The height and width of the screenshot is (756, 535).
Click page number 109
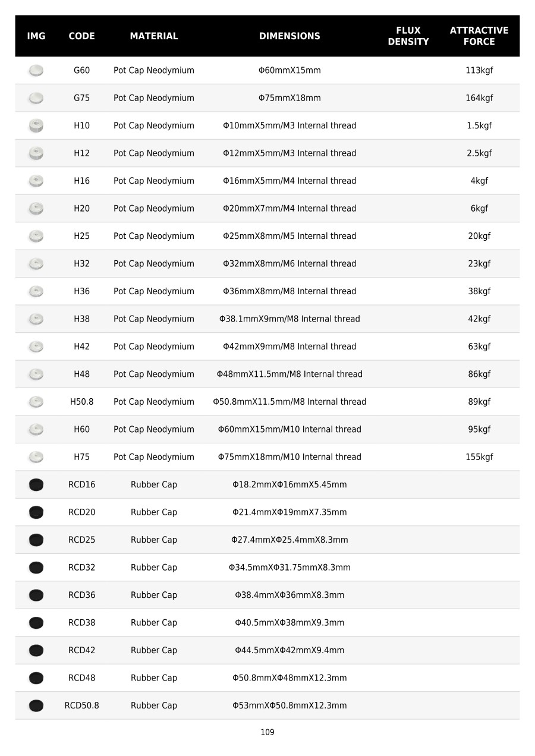click(267, 733)
